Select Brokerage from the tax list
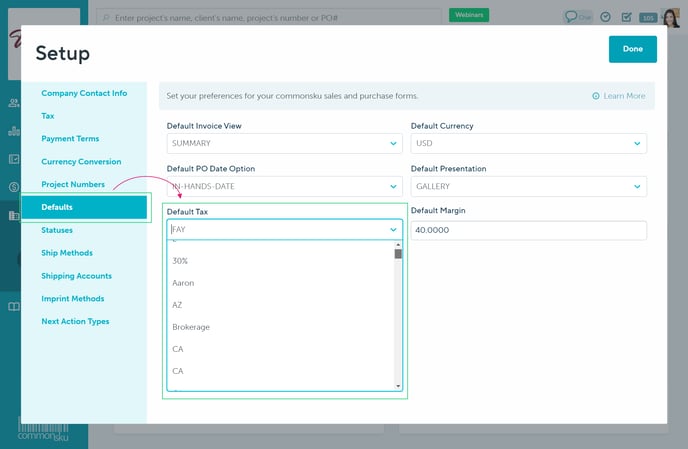The width and height of the screenshot is (688, 449). pyautogui.click(x=191, y=327)
